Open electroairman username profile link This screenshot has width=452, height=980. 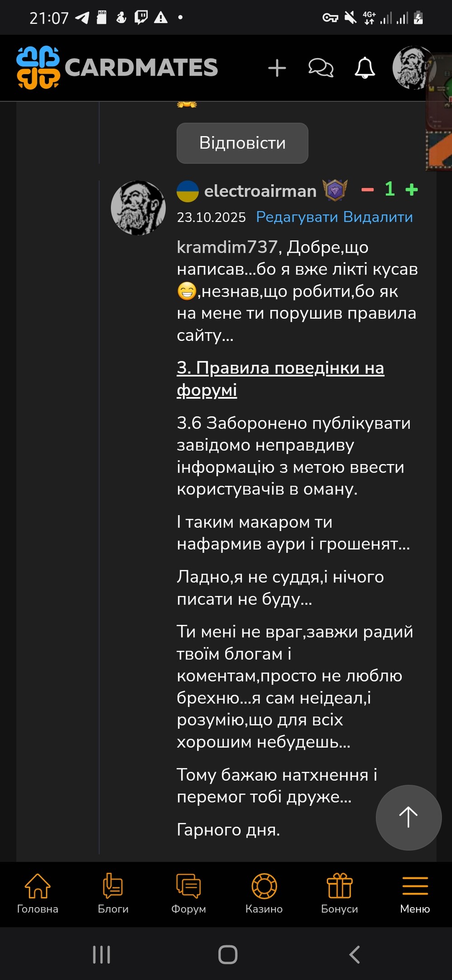(x=260, y=191)
